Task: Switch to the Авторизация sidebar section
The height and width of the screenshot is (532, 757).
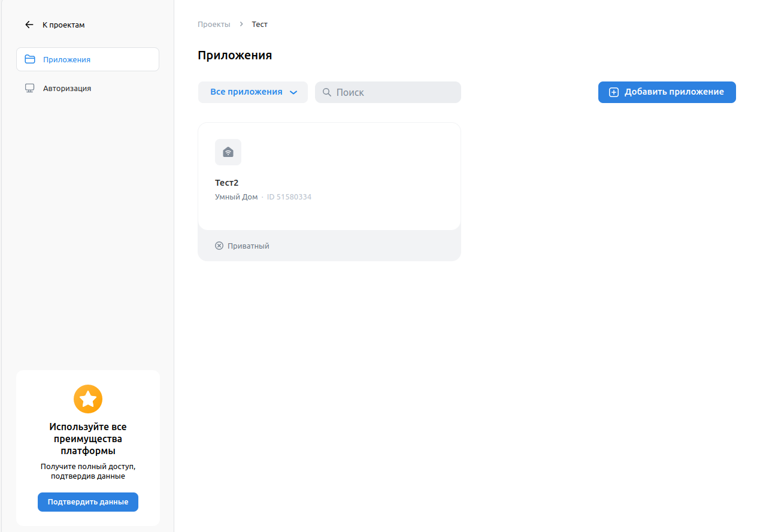Action: point(67,88)
